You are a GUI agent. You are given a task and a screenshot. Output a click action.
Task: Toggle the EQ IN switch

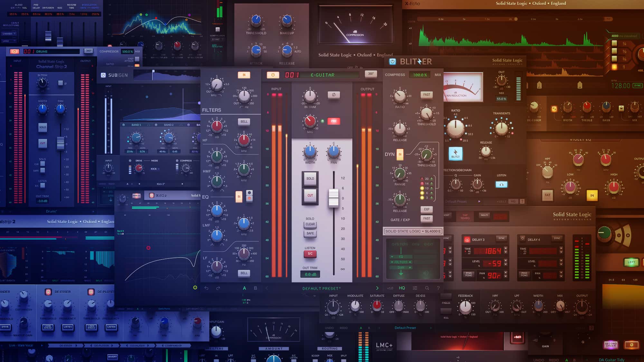(239, 197)
